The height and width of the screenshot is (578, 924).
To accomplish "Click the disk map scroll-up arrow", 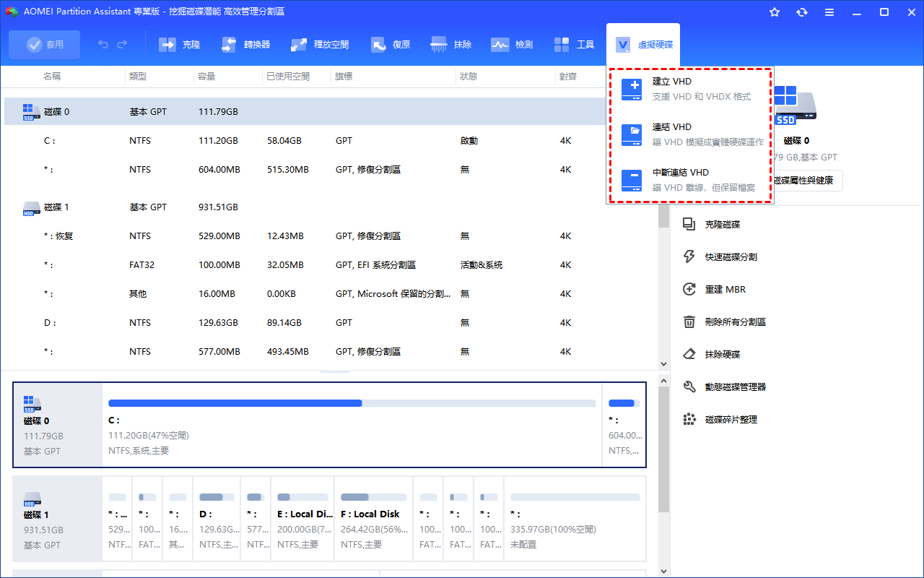I will coord(664,380).
